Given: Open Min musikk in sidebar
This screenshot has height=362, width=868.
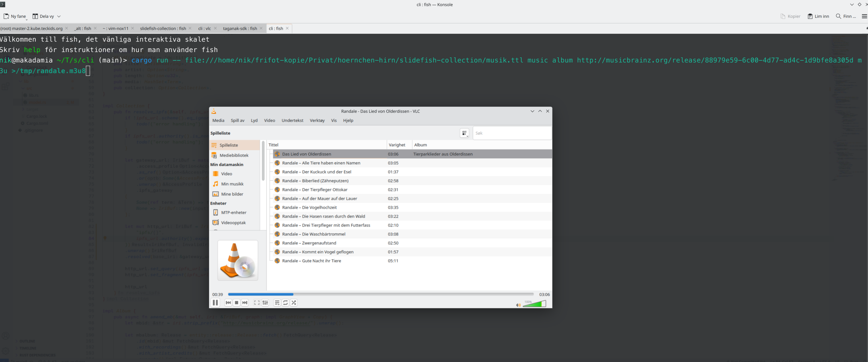Looking at the screenshot, I should coord(234,184).
